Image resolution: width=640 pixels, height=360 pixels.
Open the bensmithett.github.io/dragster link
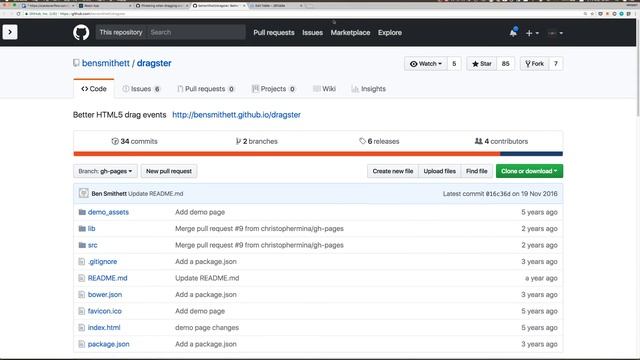click(236, 115)
